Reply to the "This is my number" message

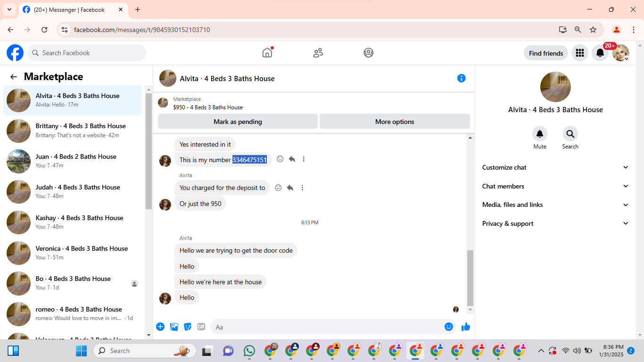coord(292,159)
